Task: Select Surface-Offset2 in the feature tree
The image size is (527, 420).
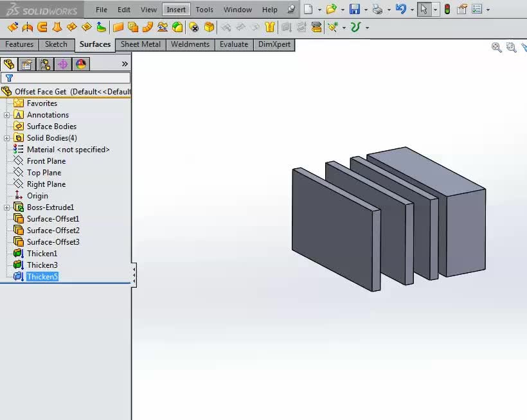Action: [53, 231]
